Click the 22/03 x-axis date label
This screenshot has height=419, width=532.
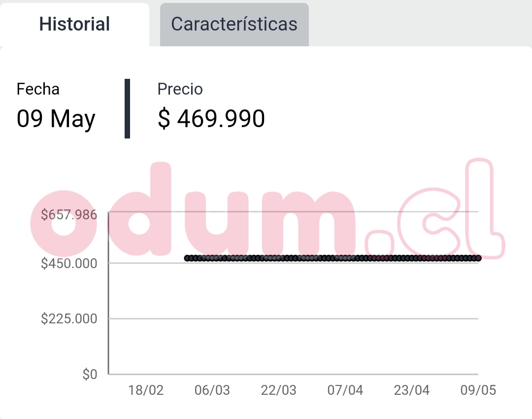point(279,390)
